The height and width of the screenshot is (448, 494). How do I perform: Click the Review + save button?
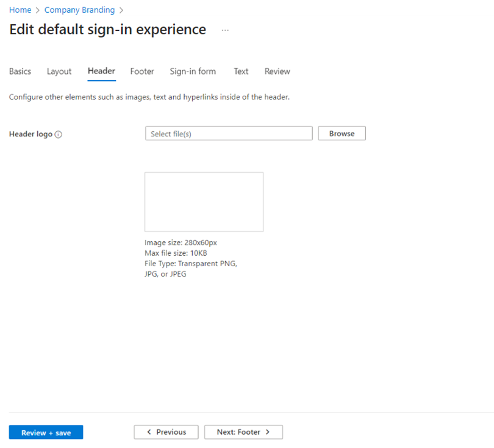(46, 432)
